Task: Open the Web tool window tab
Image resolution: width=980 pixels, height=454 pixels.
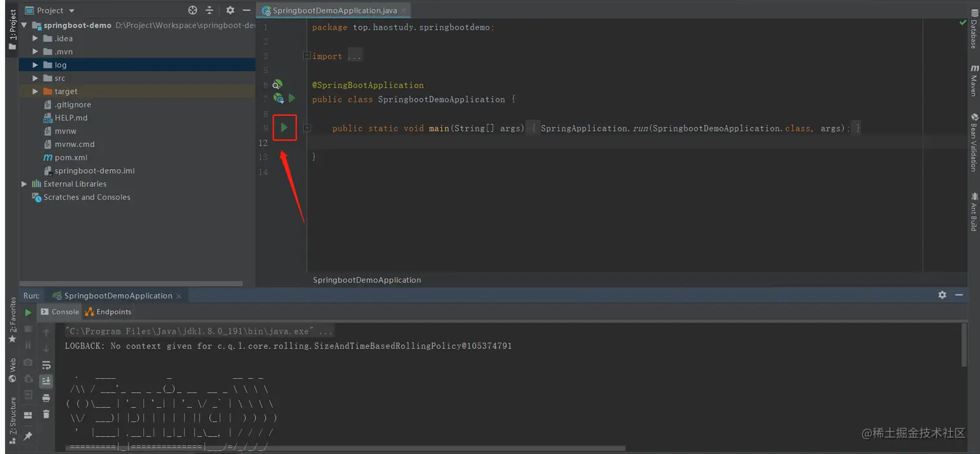Action: click(x=12, y=370)
